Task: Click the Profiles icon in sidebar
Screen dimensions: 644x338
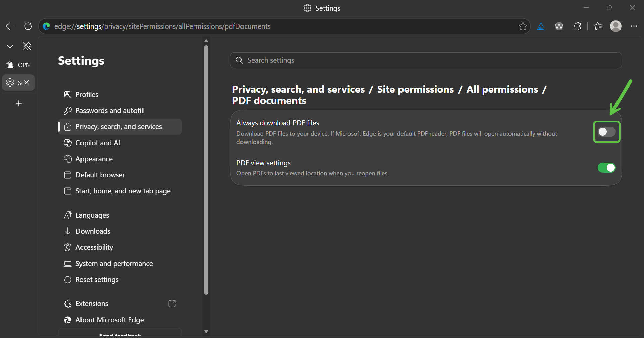Action: coord(68,95)
